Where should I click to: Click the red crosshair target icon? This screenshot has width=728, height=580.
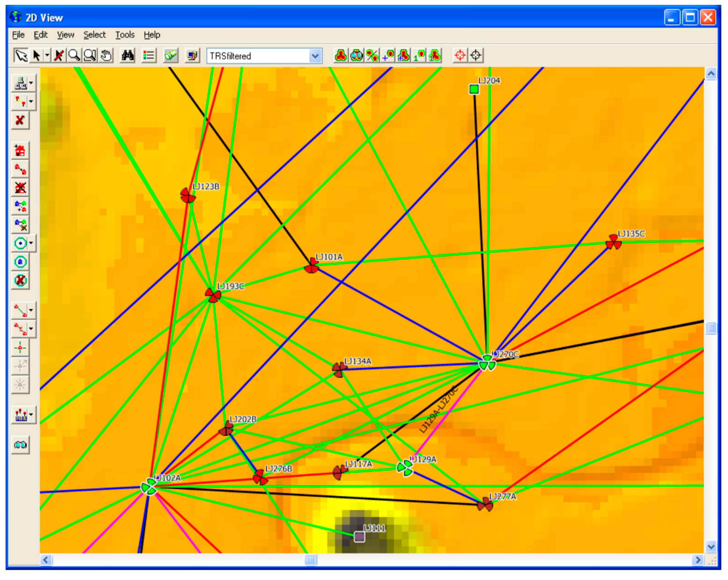(460, 55)
